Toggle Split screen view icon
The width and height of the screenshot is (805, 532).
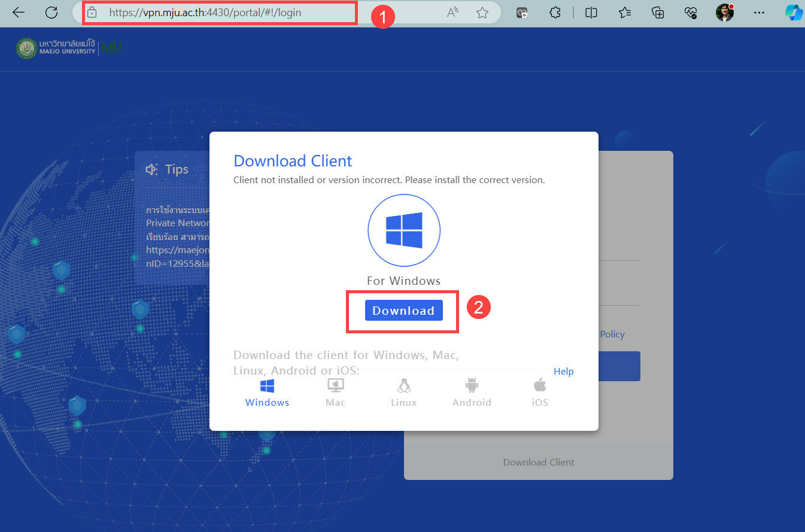pyautogui.click(x=591, y=13)
